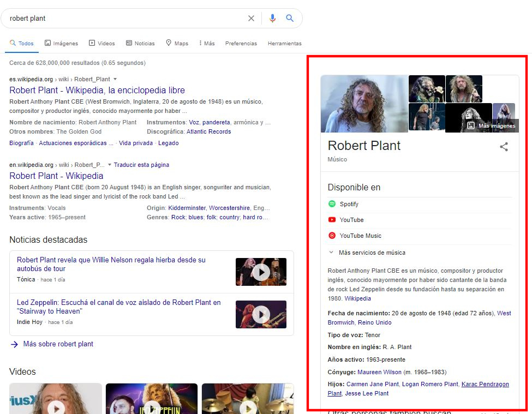Play the Stairway to Heaven news video thumbnail
The image size is (532, 414).
(x=261, y=314)
